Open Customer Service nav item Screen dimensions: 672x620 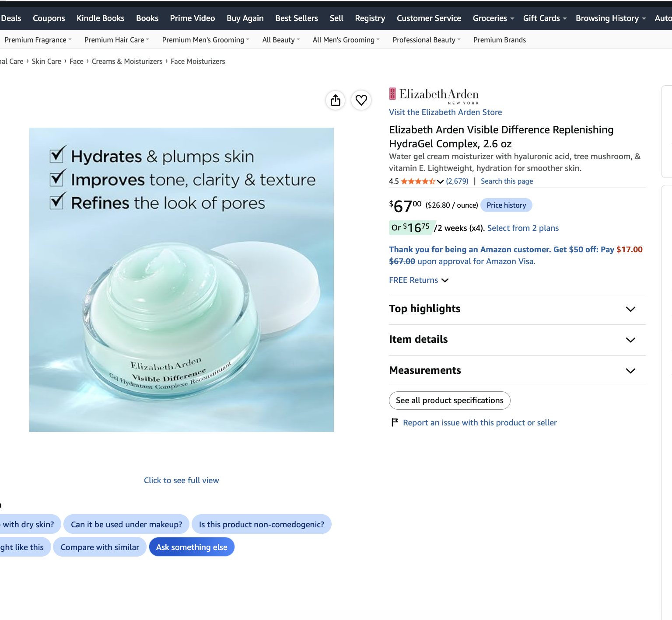tap(429, 18)
